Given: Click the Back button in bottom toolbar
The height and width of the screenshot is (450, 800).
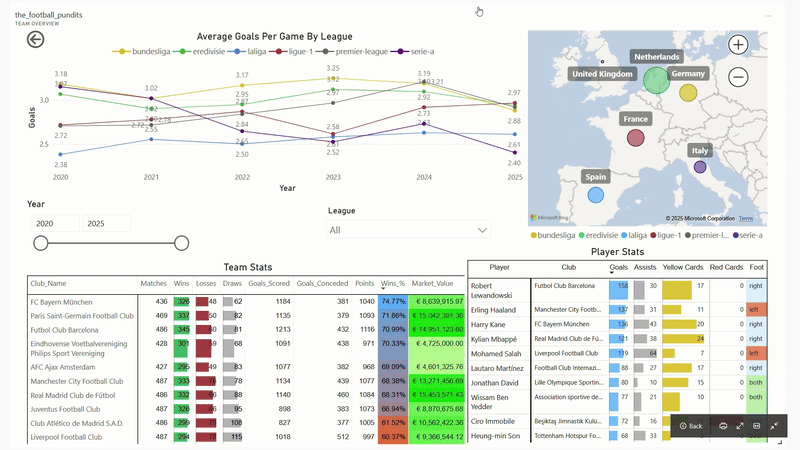Looking at the screenshot, I should (690, 426).
